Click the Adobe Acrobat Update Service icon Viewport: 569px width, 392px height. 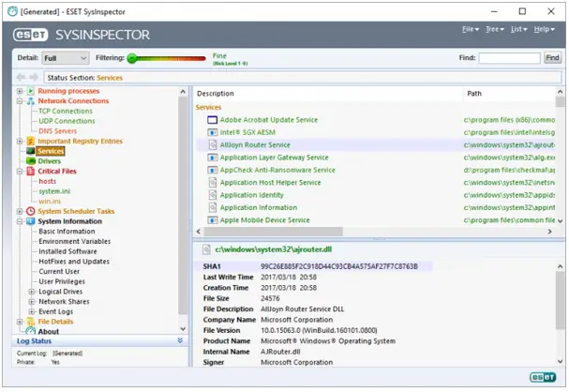212,120
